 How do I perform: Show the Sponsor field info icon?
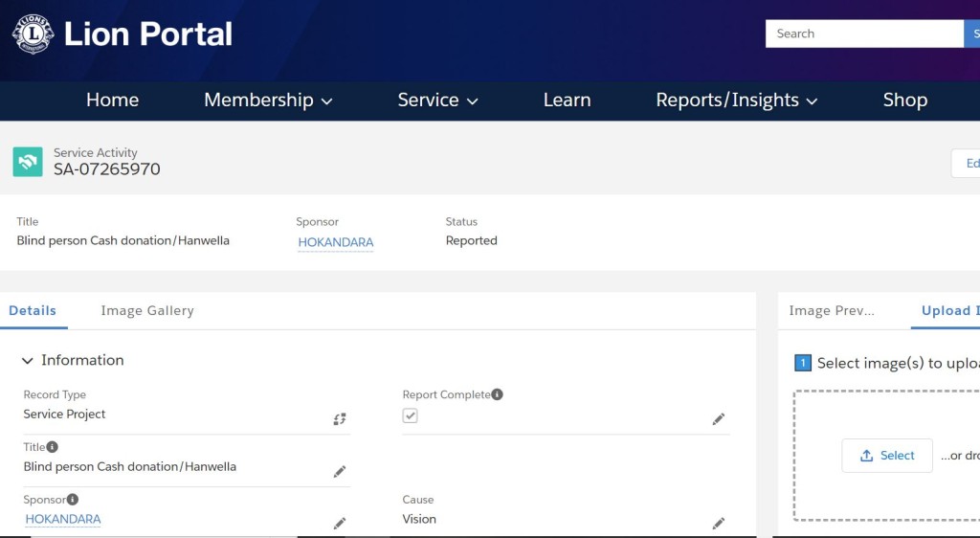pos(73,500)
